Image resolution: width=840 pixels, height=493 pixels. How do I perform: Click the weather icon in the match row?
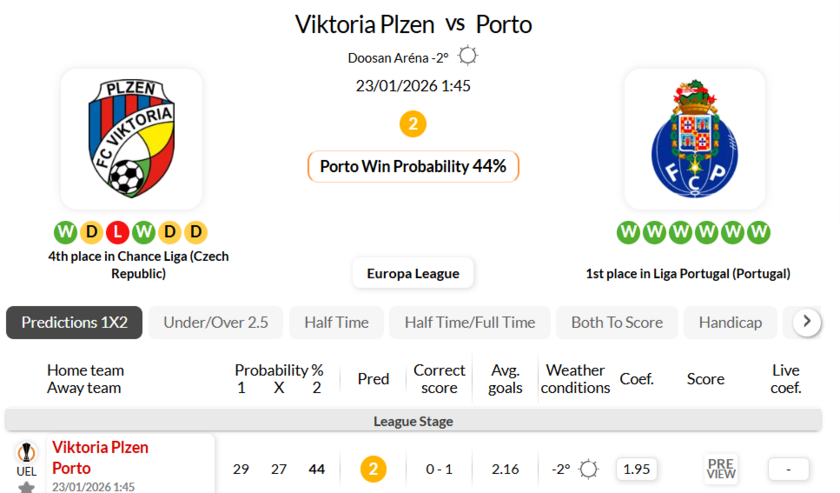(x=588, y=468)
